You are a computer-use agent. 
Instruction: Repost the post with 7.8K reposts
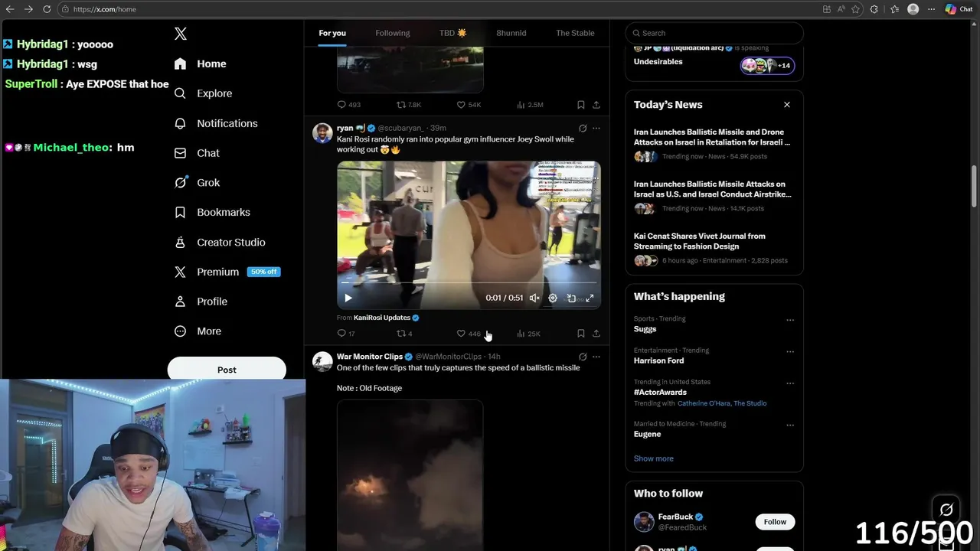[x=409, y=105]
